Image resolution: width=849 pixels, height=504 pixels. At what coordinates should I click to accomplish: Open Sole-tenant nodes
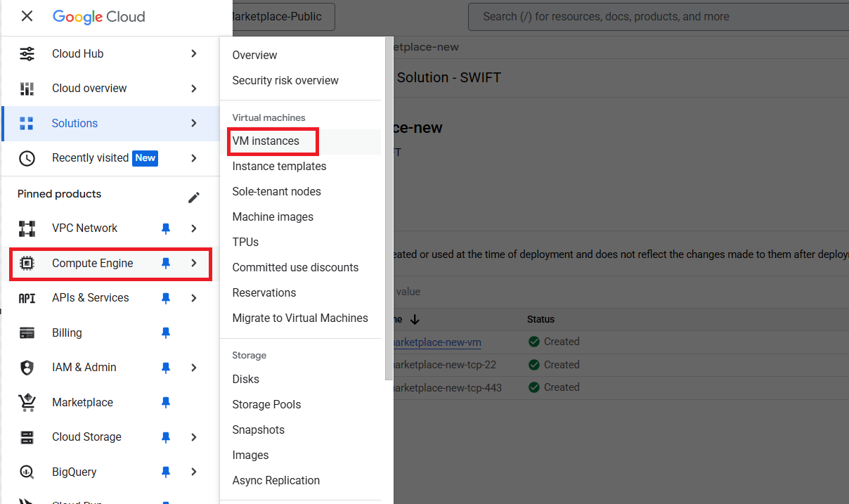[x=276, y=191]
